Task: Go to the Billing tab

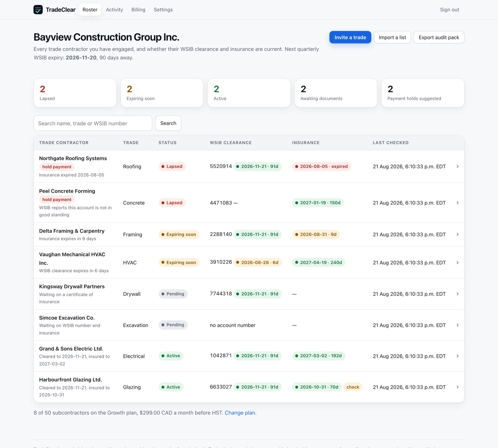Action: pos(138,10)
